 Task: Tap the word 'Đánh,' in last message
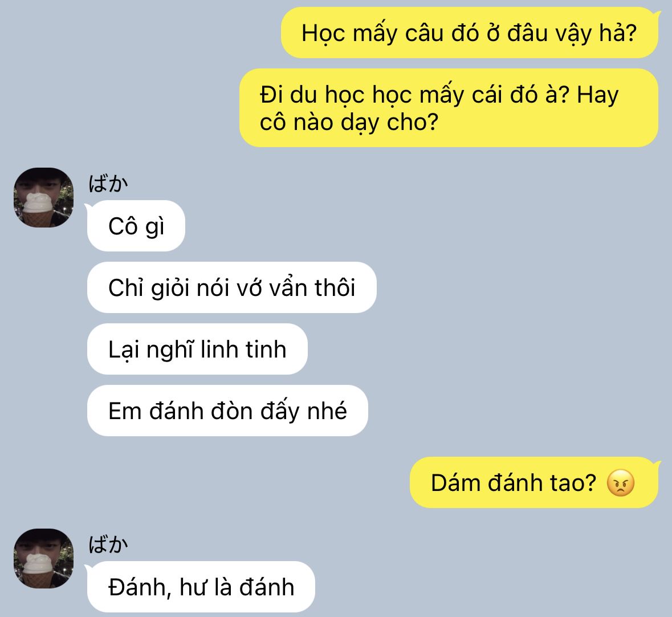coord(140,587)
